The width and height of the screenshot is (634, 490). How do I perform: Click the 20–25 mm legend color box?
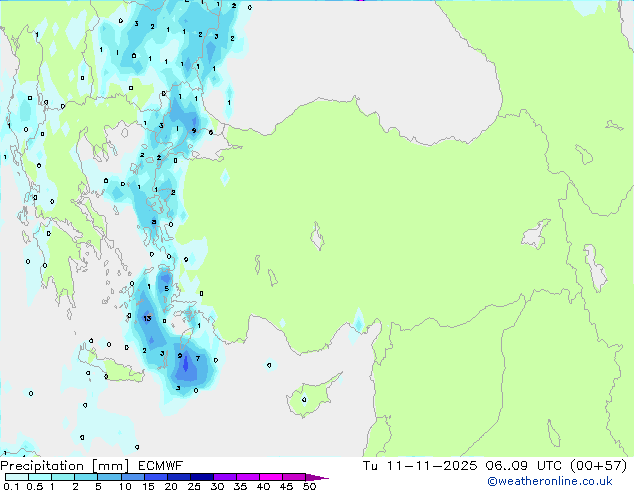click(x=179, y=477)
